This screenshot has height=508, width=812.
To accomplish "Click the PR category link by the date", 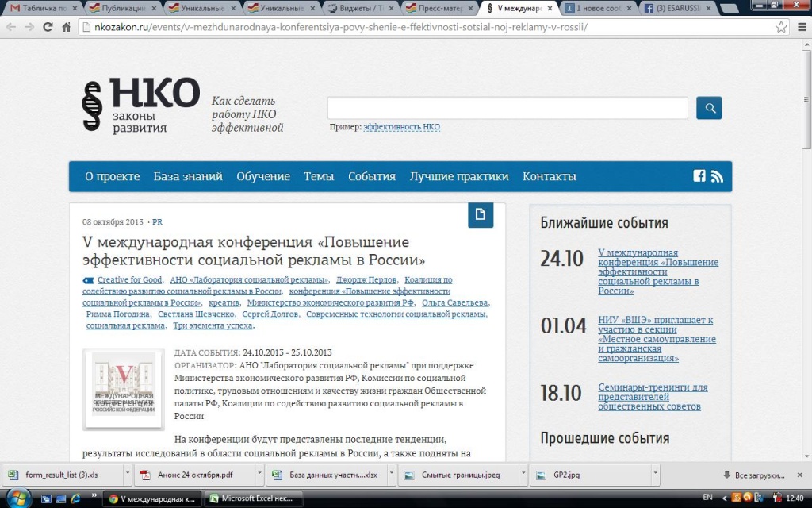I will coord(158,222).
